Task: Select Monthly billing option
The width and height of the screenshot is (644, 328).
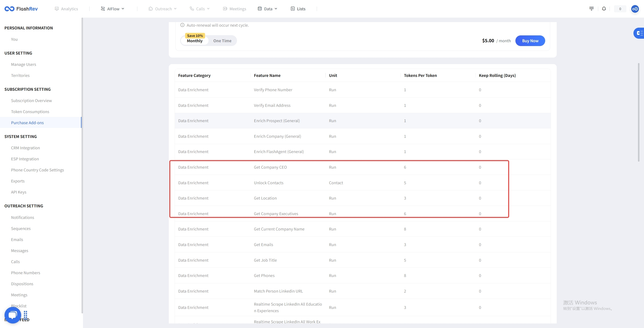Action: (x=195, y=41)
